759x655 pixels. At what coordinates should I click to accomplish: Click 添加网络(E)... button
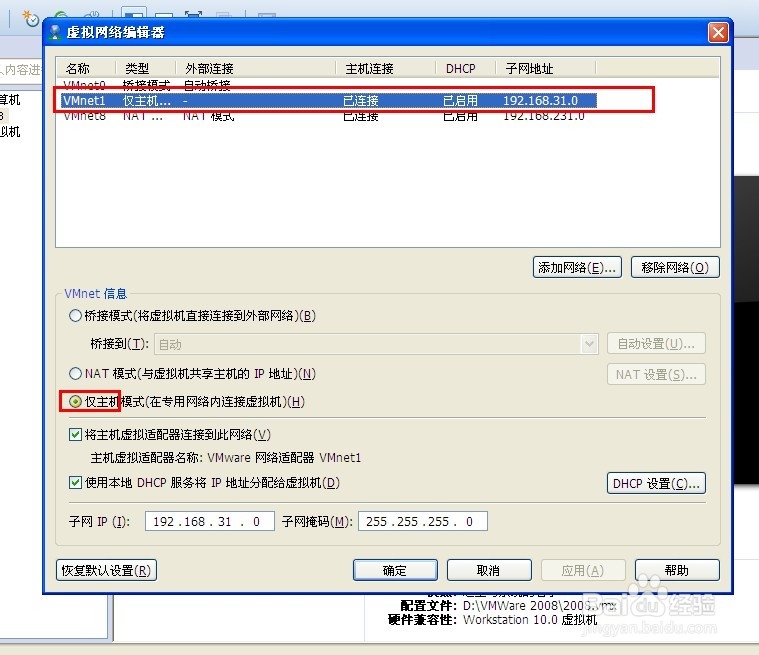click(577, 267)
